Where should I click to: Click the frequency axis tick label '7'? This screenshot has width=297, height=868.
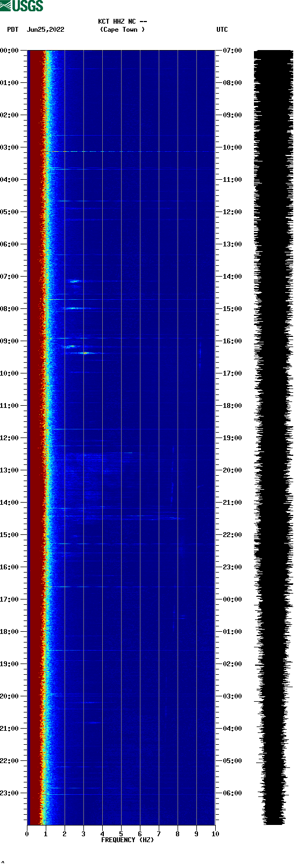point(159,834)
